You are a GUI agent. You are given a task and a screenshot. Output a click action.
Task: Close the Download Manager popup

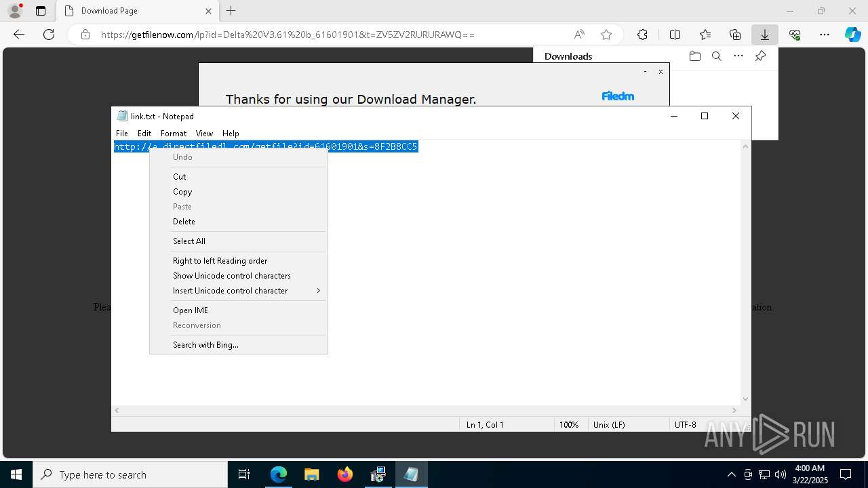point(660,72)
